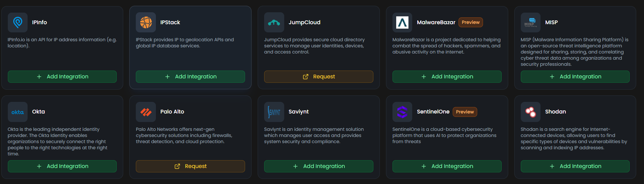Click the SentinelOne purple logo icon
The height and width of the screenshot is (184, 644).
point(402,112)
